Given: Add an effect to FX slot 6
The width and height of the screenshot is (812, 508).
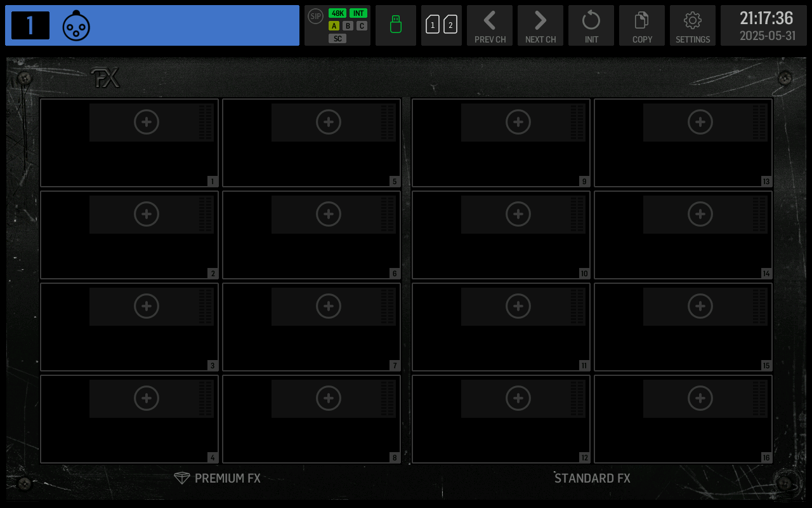Looking at the screenshot, I should pyautogui.click(x=329, y=214).
